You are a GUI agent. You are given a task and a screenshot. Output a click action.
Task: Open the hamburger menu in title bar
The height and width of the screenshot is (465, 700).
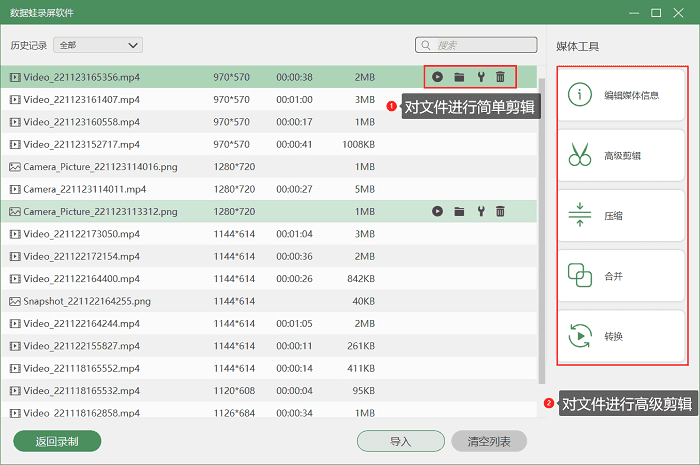[x=631, y=13]
